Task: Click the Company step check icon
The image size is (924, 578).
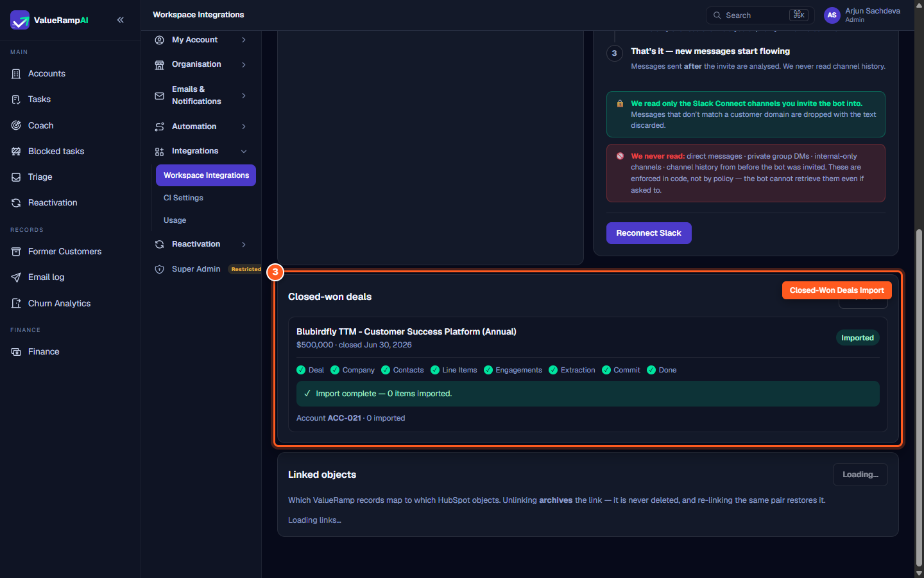Action: (335, 370)
